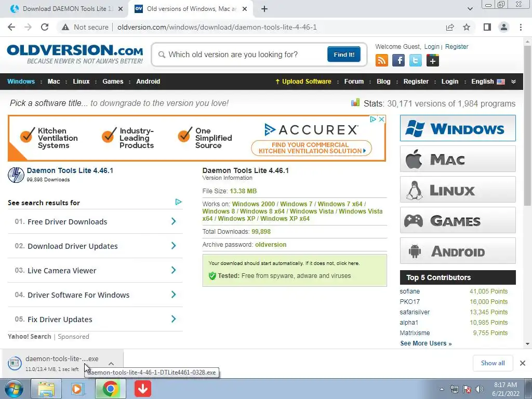532x399 pixels.
Task: Open the tab search dropdown arrow
Action: [470, 9]
